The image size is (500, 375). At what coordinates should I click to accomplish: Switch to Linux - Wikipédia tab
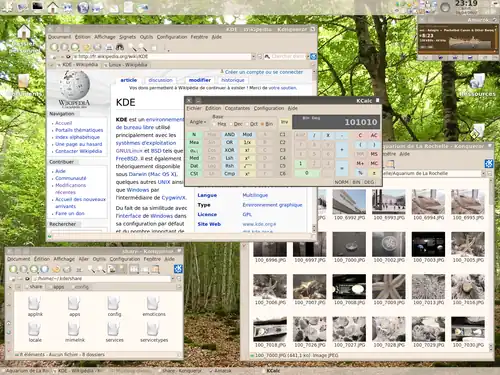coord(125,65)
